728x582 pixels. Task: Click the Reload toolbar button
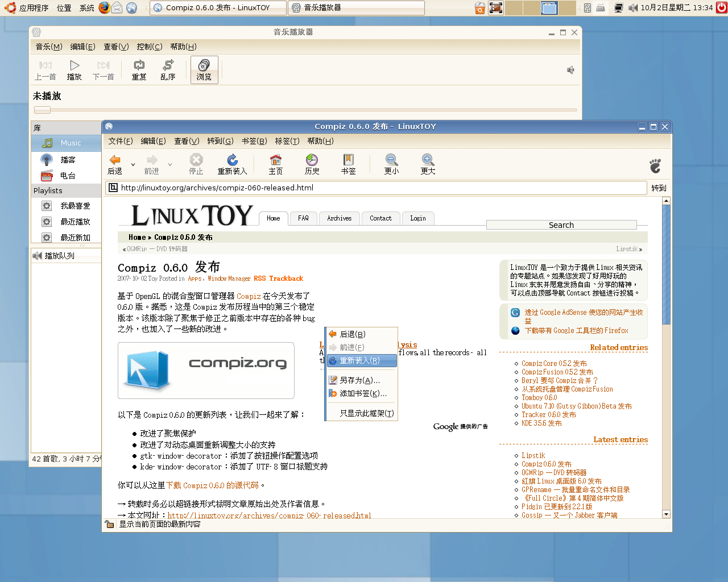click(x=232, y=164)
